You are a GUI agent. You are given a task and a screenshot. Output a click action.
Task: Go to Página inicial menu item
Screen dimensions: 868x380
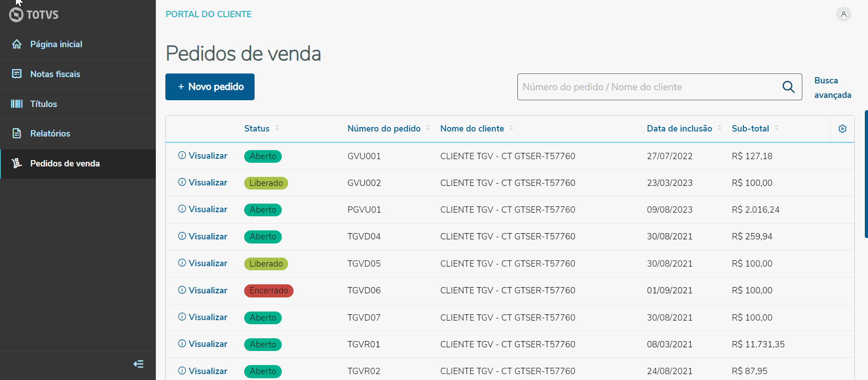tap(78, 44)
